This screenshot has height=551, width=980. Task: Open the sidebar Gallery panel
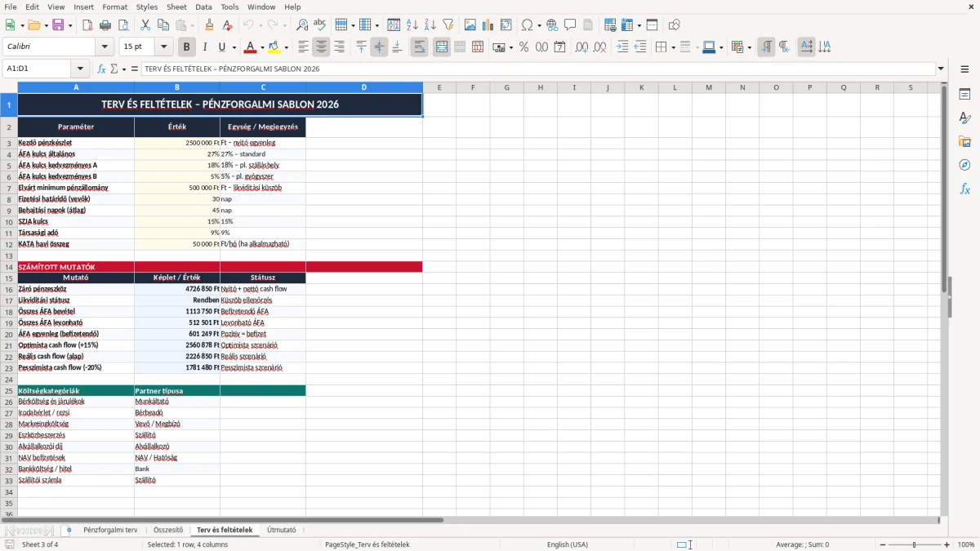point(964,142)
